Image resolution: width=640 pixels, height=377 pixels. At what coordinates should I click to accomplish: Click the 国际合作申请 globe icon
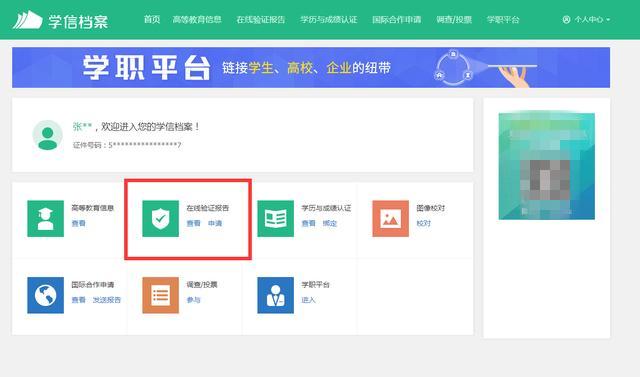click(x=45, y=295)
